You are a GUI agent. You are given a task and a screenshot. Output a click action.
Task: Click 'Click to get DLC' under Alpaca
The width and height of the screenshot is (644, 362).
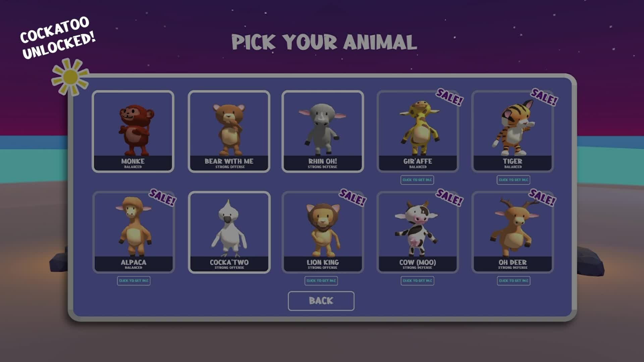pyautogui.click(x=133, y=281)
